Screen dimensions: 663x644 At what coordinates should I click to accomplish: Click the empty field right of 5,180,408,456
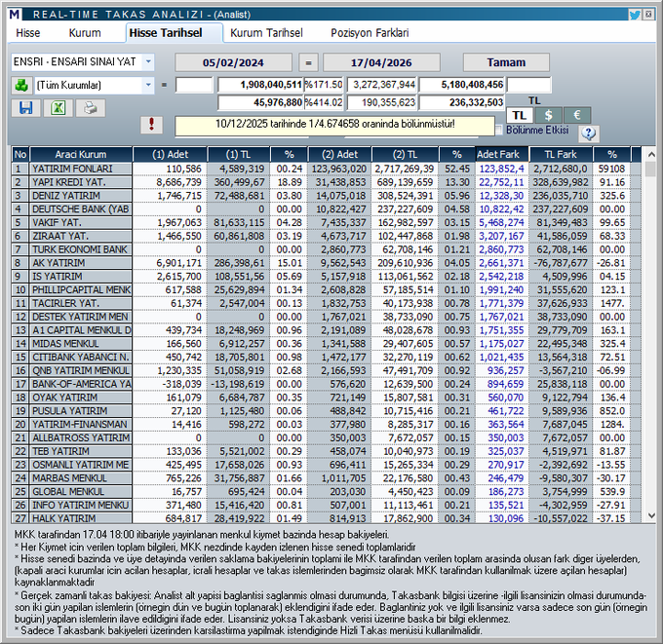click(x=529, y=85)
